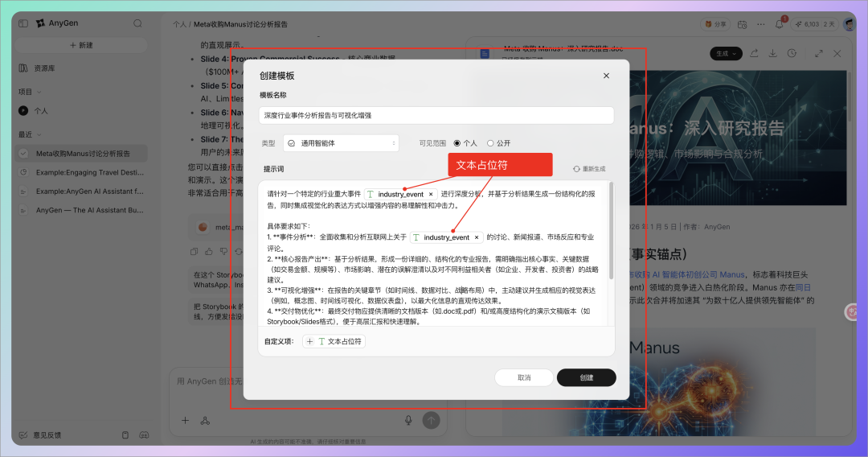Viewport: 868px width, 457px height.
Task: Open search in the AnyGen sidebar
Action: 138,23
